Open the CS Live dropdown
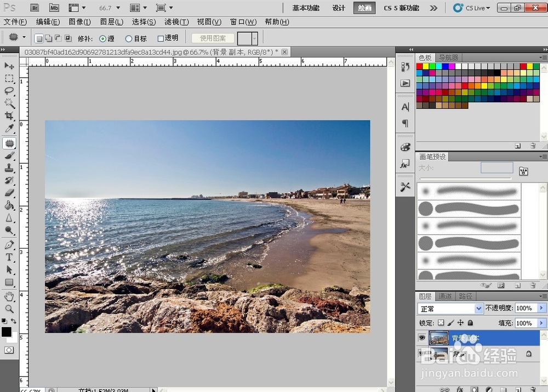The width and height of the screenshot is (548, 392). coord(472,8)
